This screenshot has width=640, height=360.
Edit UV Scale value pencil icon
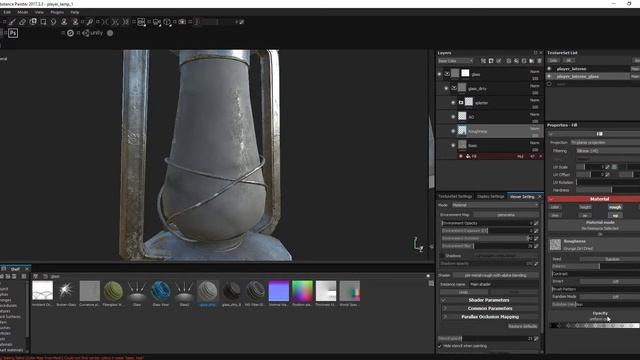[x=607, y=167]
